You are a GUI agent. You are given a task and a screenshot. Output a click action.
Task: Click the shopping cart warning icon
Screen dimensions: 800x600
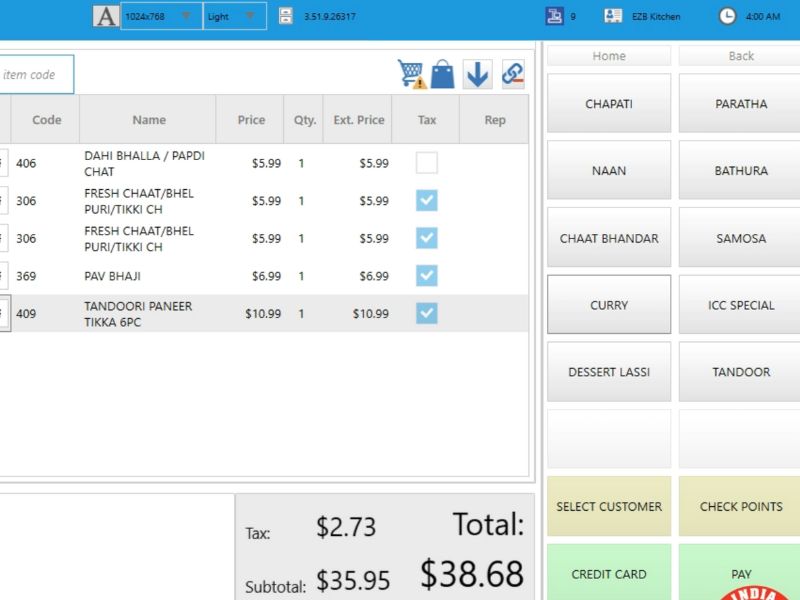412,74
